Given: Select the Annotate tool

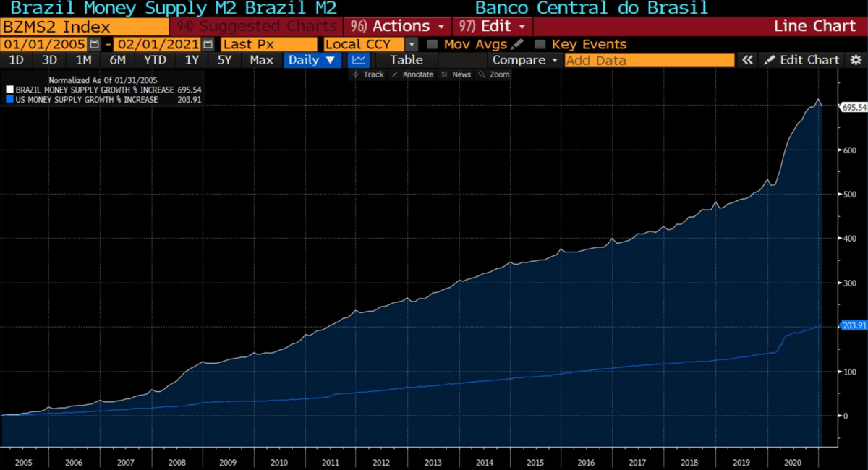Looking at the screenshot, I should point(412,74).
